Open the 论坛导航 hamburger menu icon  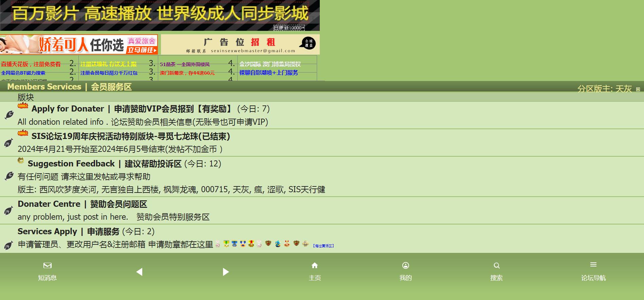coord(593,265)
